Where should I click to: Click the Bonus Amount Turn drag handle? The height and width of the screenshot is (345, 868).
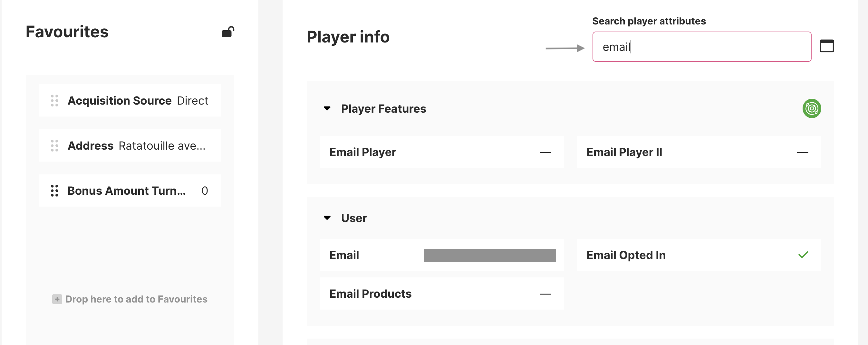coord(54,191)
